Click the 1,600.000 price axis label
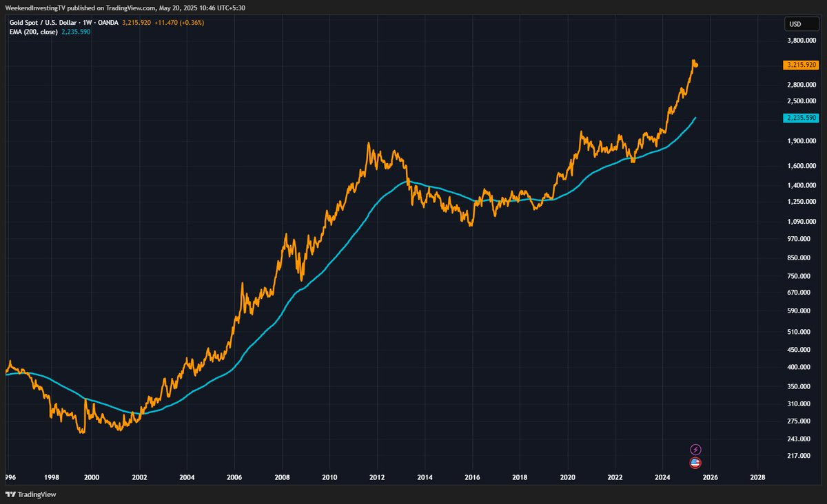Image resolution: width=827 pixels, height=504 pixels. (802, 166)
